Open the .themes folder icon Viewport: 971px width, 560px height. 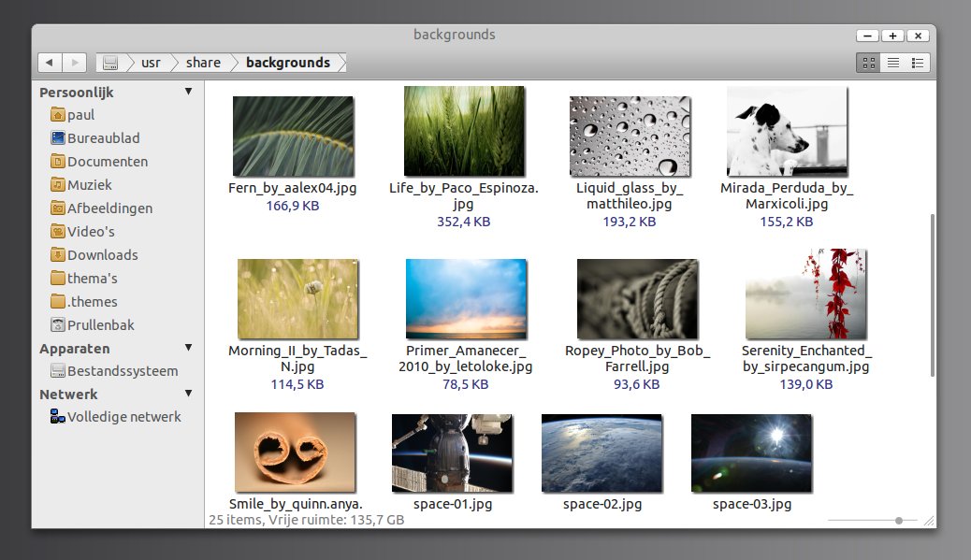pos(58,301)
